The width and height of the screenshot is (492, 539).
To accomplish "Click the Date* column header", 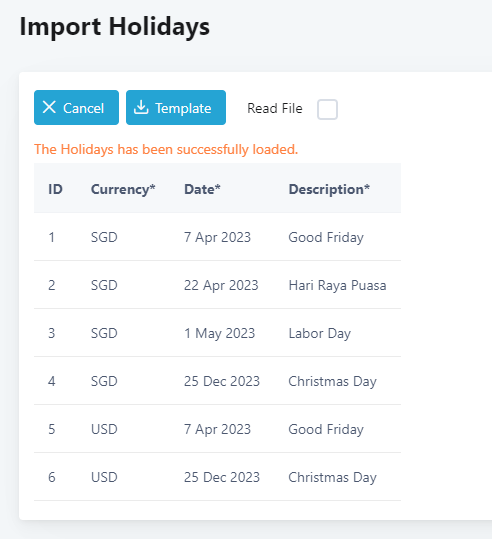I will tap(202, 189).
